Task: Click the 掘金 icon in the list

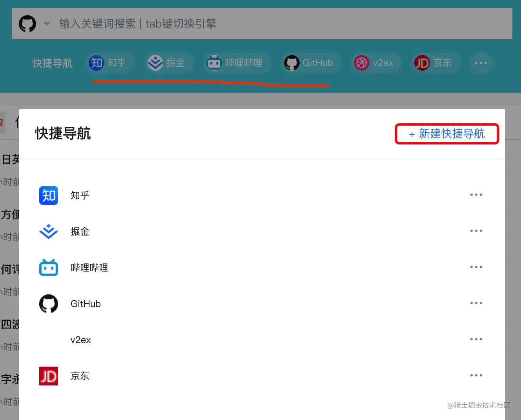Action: pos(49,232)
